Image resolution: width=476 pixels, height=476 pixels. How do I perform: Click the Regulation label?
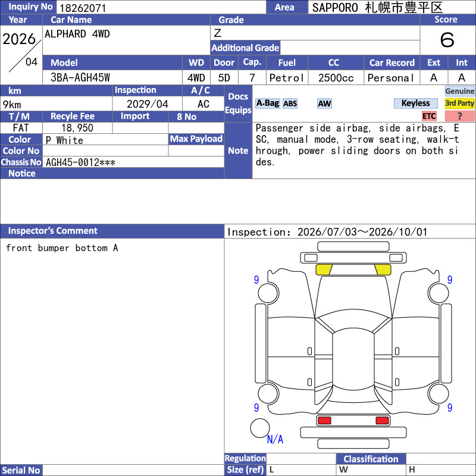(245, 458)
